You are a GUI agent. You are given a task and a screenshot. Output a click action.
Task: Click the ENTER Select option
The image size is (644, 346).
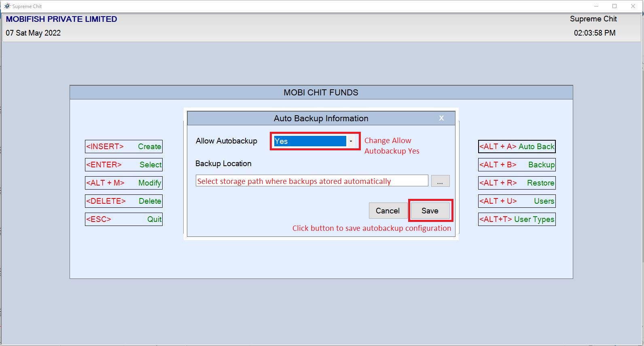[x=124, y=165]
